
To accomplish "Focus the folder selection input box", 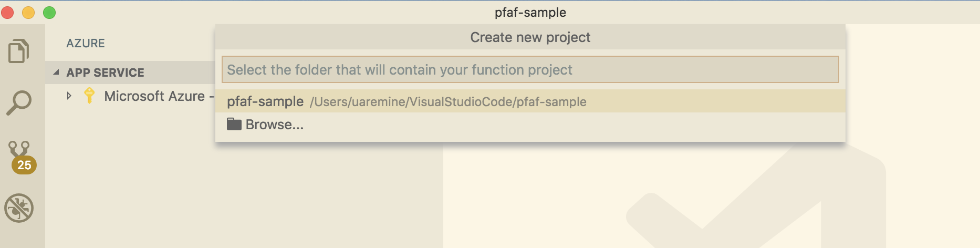I will pyautogui.click(x=529, y=70).
